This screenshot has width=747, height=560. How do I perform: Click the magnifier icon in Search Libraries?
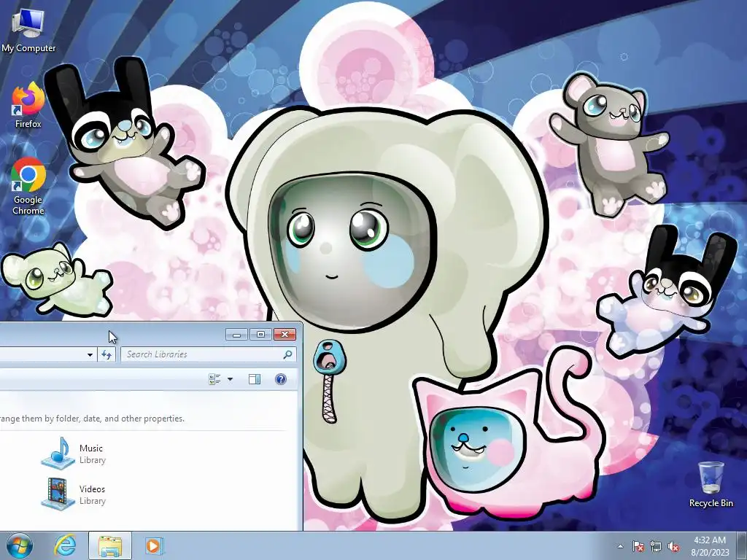point(287,354)
